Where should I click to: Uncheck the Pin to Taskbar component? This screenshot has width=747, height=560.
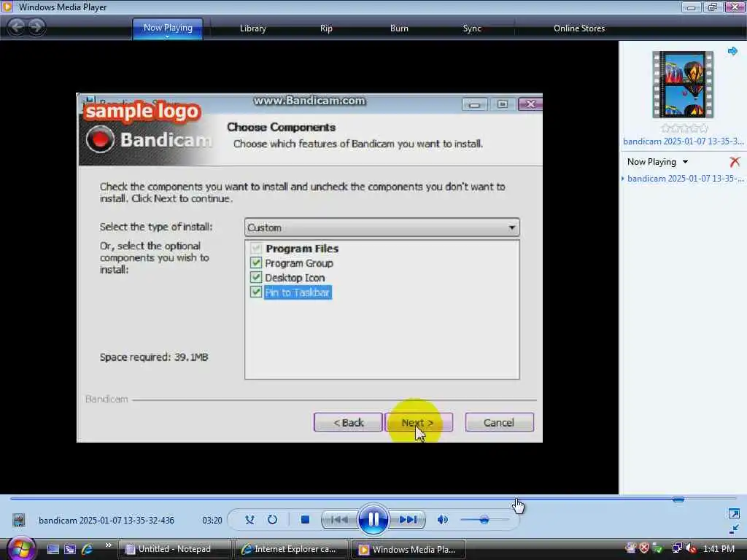click(256, 292)
